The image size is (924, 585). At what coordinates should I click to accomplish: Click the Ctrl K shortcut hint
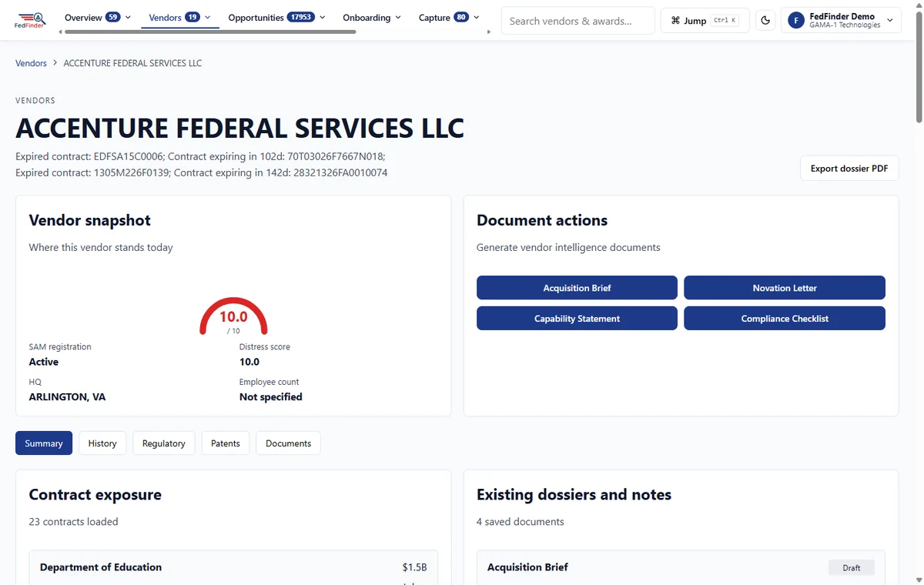(x=725, y=21)
